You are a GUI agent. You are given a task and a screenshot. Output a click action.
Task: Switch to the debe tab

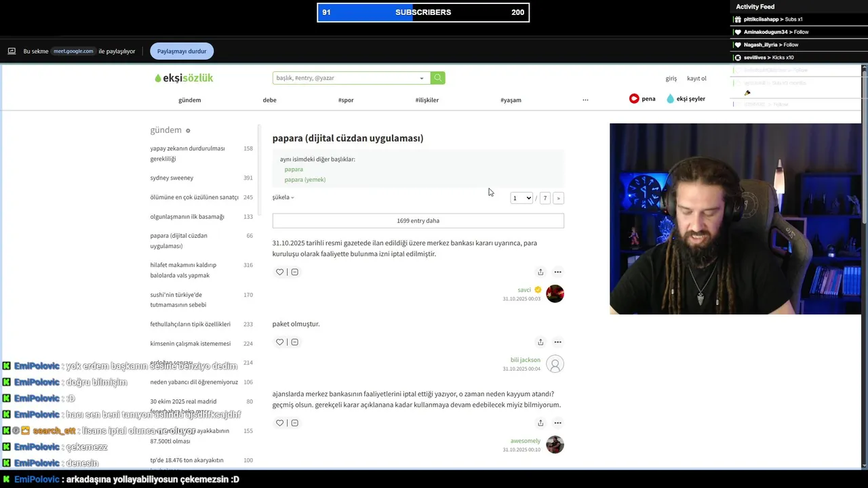(269, 100)
